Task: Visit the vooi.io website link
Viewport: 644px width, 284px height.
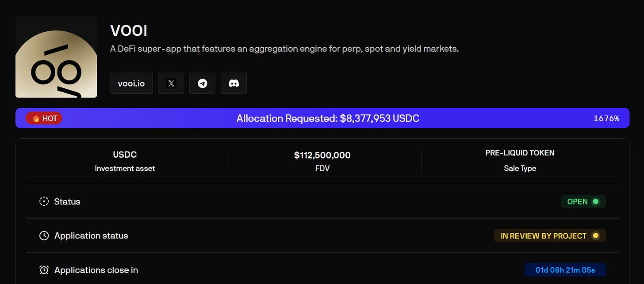Action: tap(131, 83)
